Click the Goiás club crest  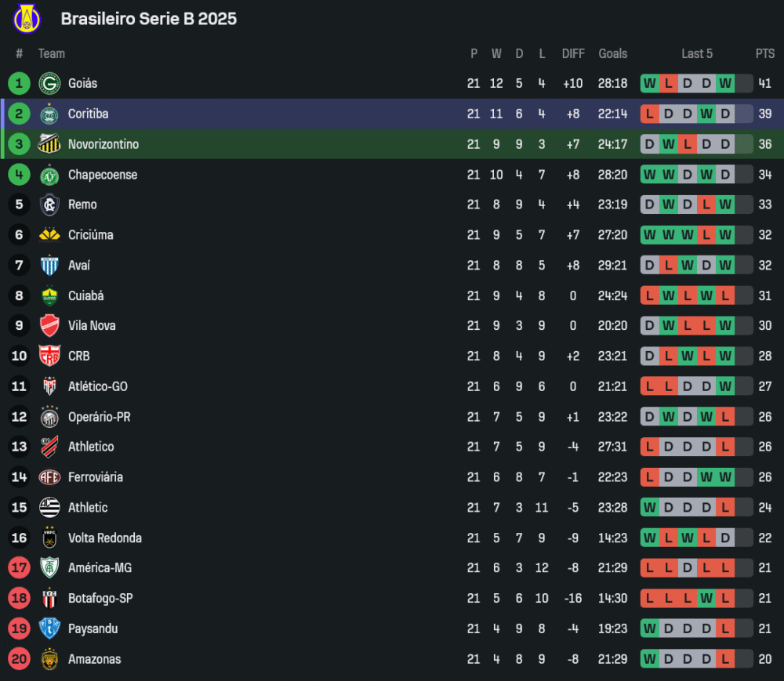49,84
